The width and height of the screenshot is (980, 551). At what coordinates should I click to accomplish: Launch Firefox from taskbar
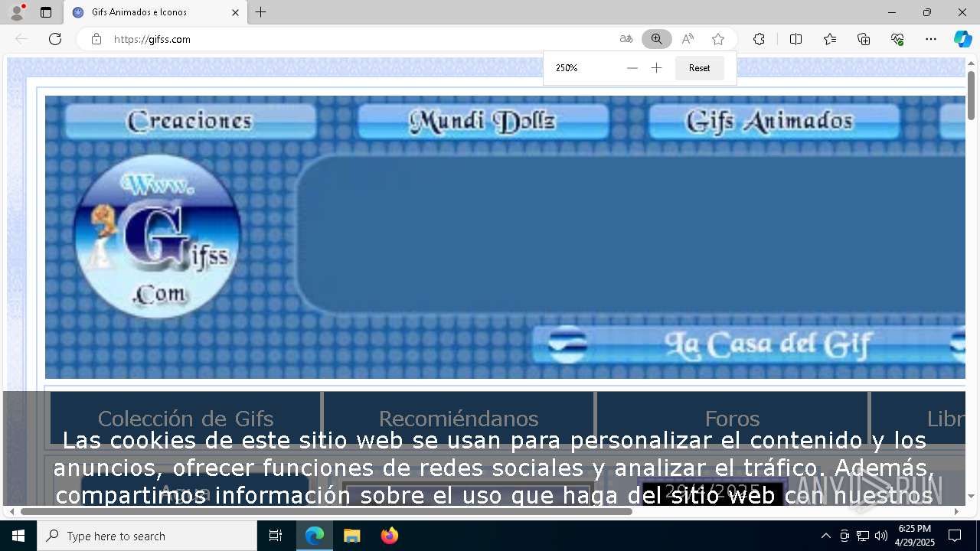[x=390, y=536]
